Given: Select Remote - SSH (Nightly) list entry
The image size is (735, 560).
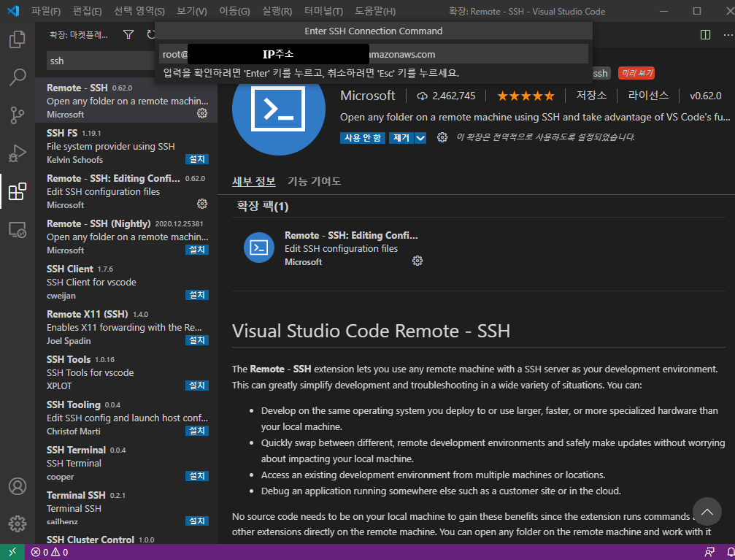Looking at the screenshot, I should 126,237.
